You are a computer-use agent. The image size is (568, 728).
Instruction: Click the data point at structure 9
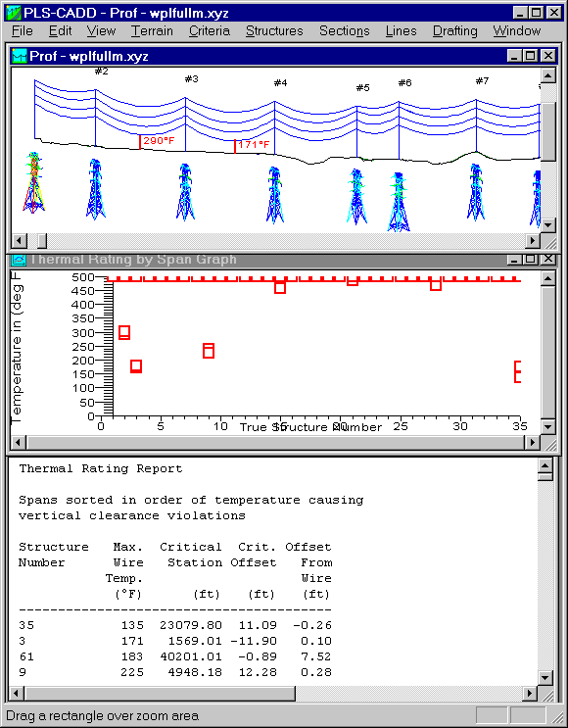click(x=209, y=351)
